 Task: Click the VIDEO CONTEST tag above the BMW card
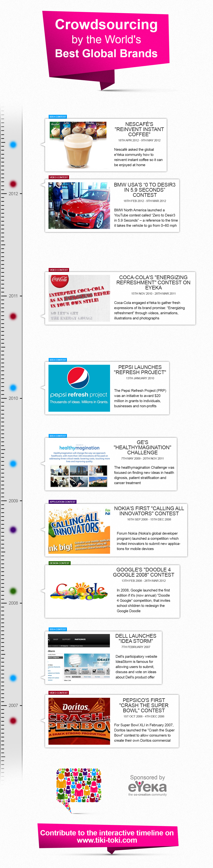click(x=59, y=177)
